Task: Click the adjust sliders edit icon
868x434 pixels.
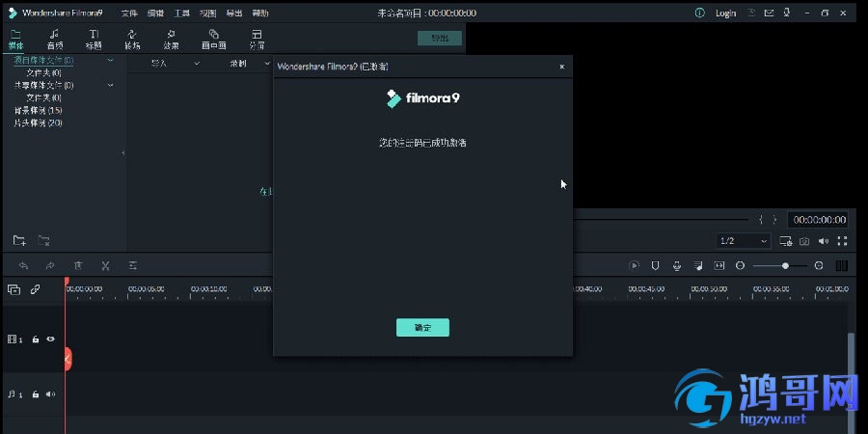Action: point(133,266)
